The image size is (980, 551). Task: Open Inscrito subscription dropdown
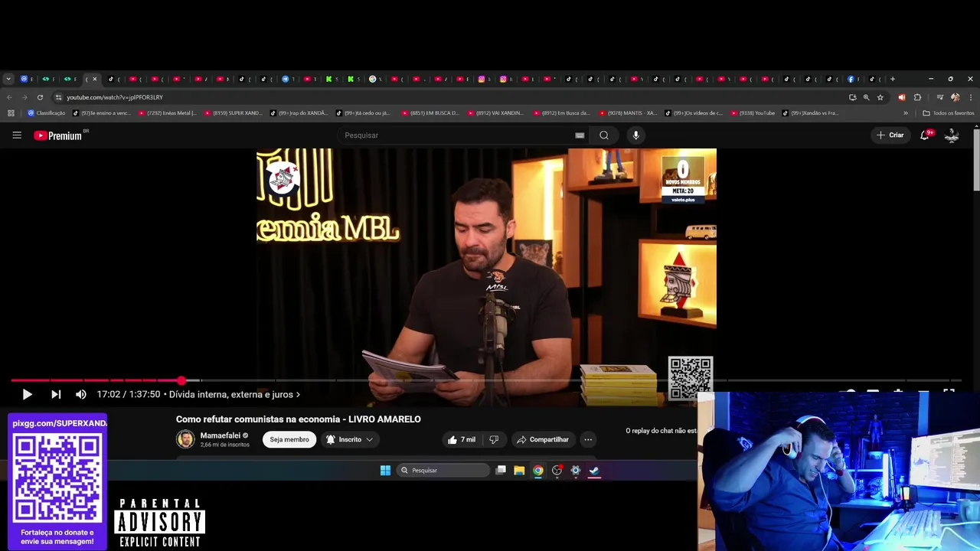(350, 440)
